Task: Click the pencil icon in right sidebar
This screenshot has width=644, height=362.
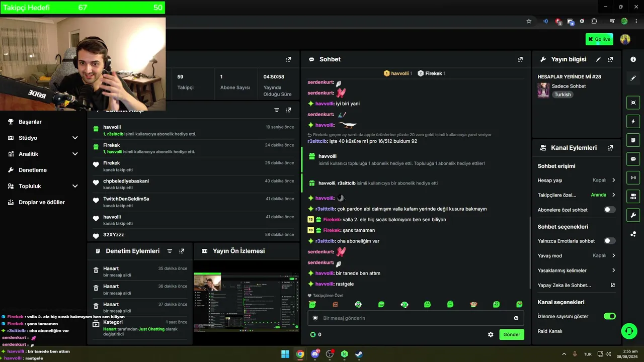Action: pos(633,78)
